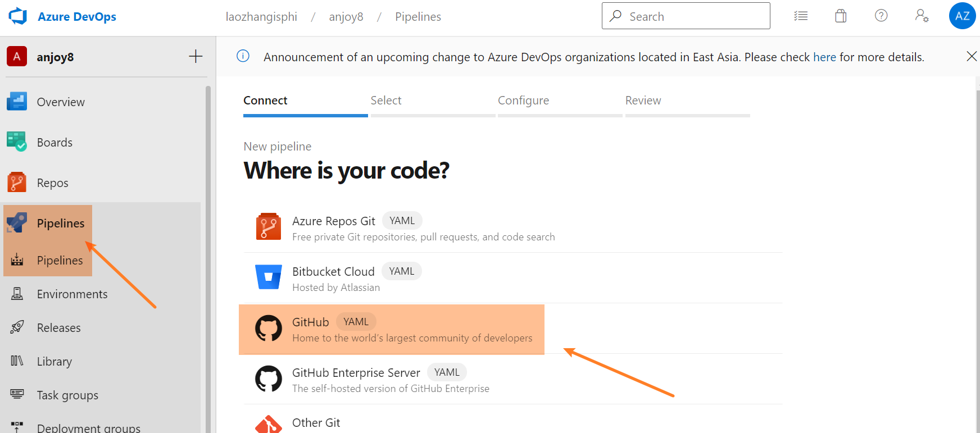Click the Boards sidebar icon
Image resolution: width=980 pixels, height=433 pixels.
click(17, 142)
